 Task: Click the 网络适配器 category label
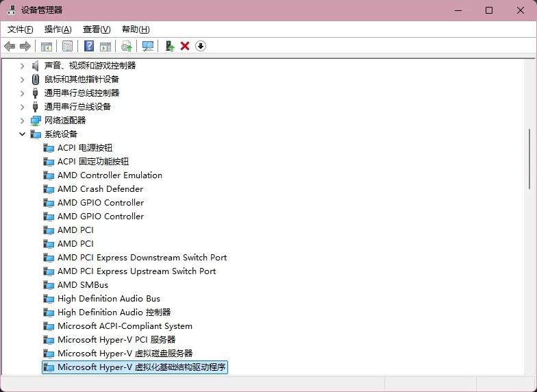pyautogui.click(x=65, y=121)
